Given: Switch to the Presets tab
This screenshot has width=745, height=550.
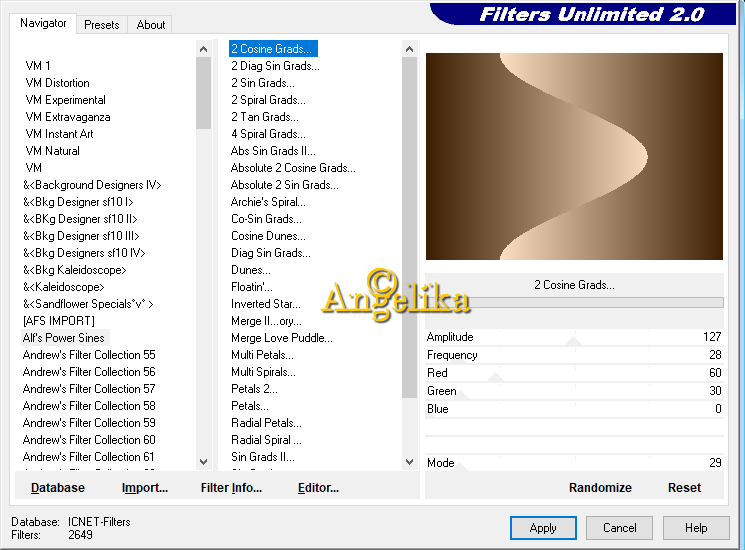Looking at the screenshot, I should coord(101,25).
